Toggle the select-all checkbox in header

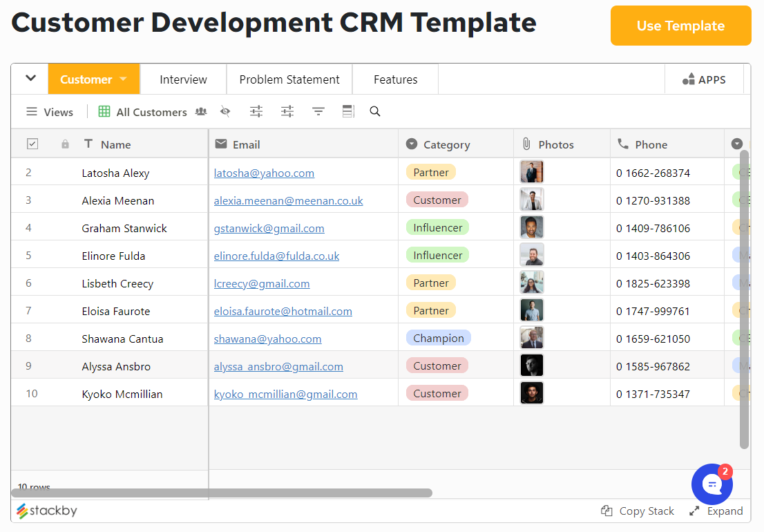click(x=32, y=143)
